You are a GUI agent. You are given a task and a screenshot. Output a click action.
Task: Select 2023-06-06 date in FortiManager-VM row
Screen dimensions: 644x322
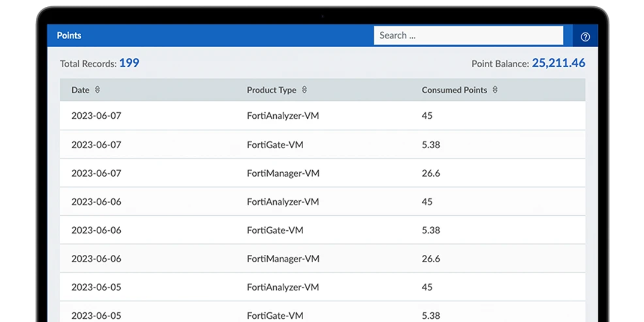[97, 259]
